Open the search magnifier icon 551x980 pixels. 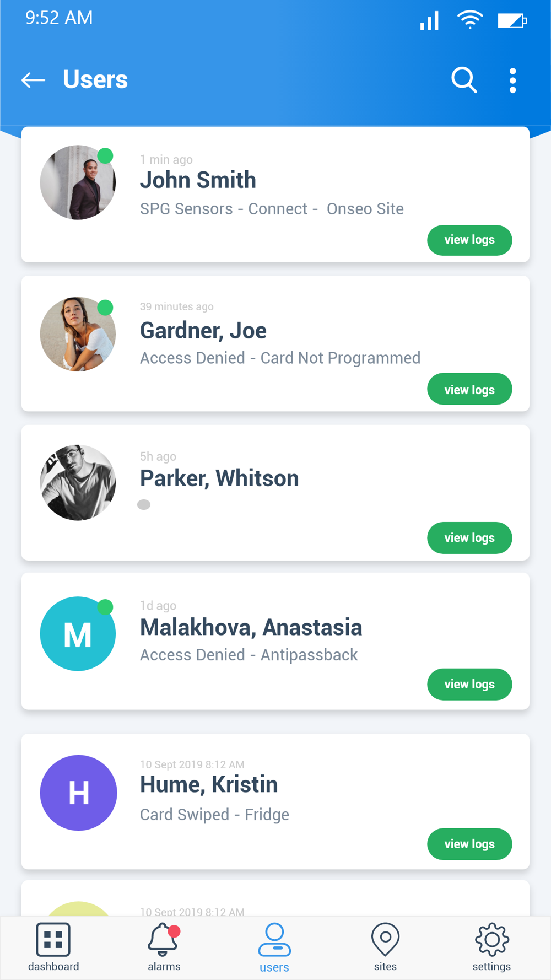click(x=464, y=80)
